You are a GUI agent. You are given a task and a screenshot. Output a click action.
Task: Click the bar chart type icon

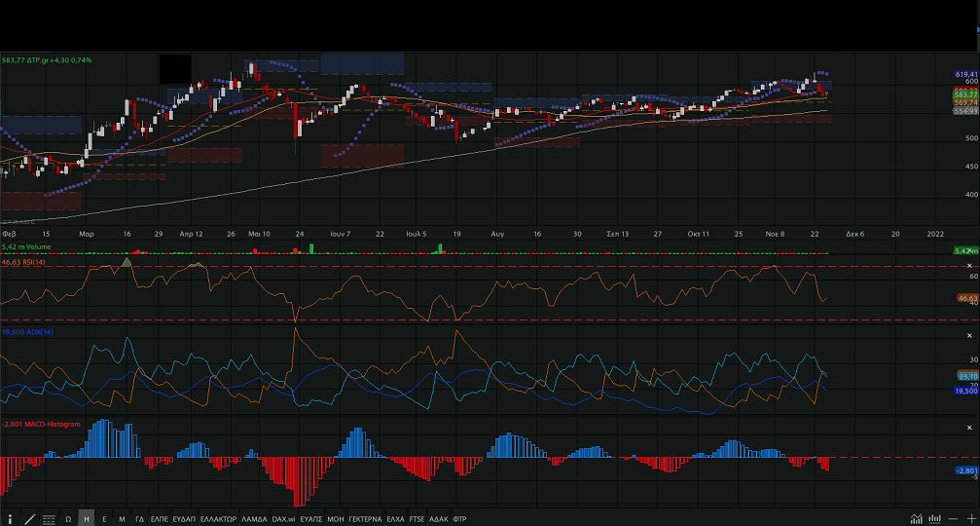click(x=935, y=518)
